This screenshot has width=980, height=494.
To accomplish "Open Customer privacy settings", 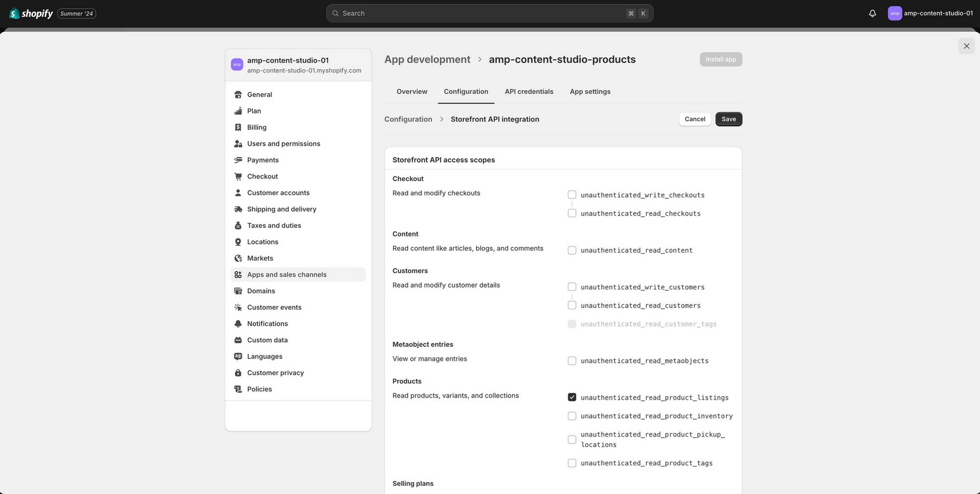I will tap(298, 373).
